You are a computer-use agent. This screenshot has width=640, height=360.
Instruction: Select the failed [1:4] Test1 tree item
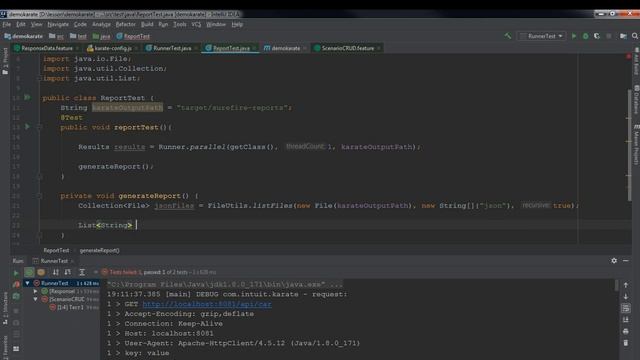tap(69, 307)
